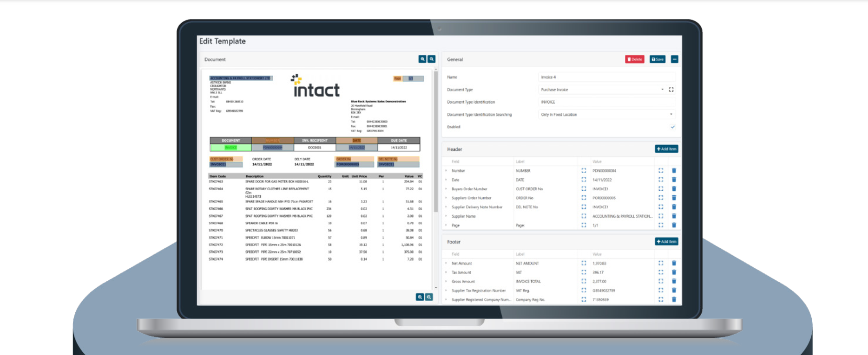Click the zoom in icon above the document

coord(422,59)
